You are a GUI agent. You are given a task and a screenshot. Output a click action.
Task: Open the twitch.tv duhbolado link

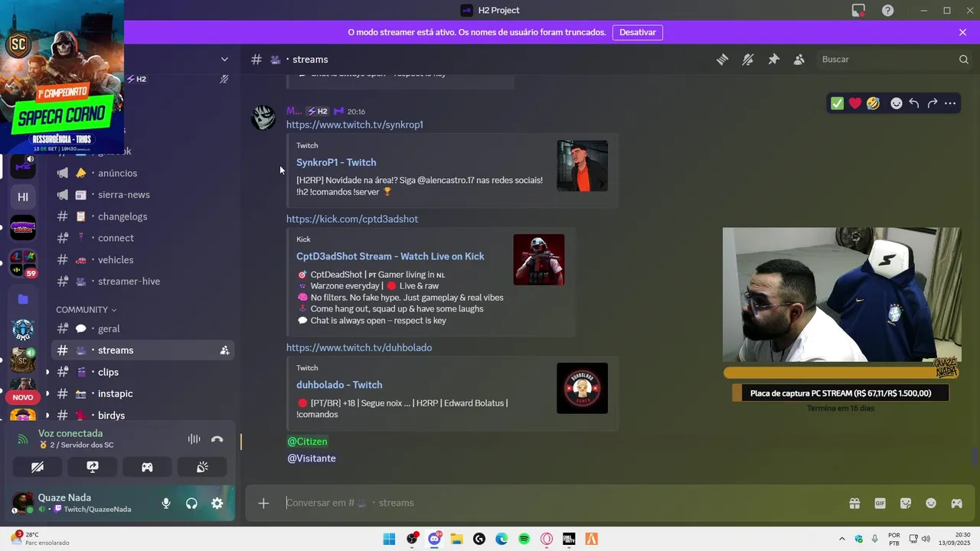[x=359, y=347]
